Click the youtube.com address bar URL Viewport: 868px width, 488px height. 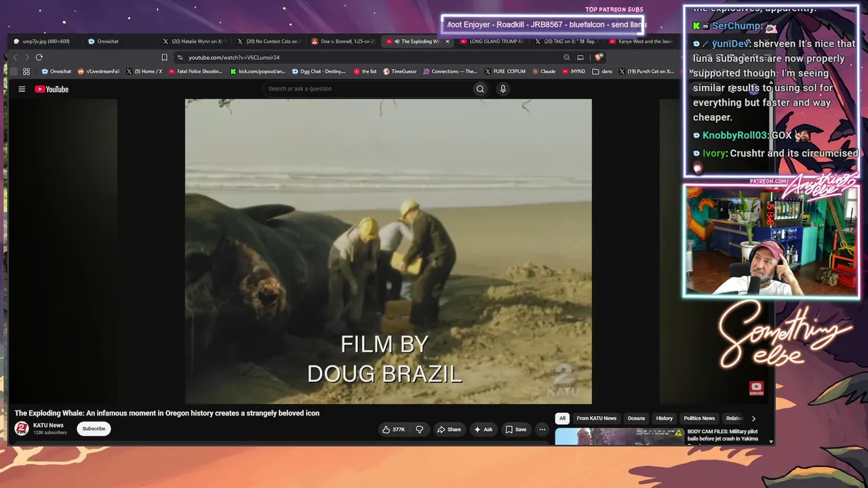(234, 58)
